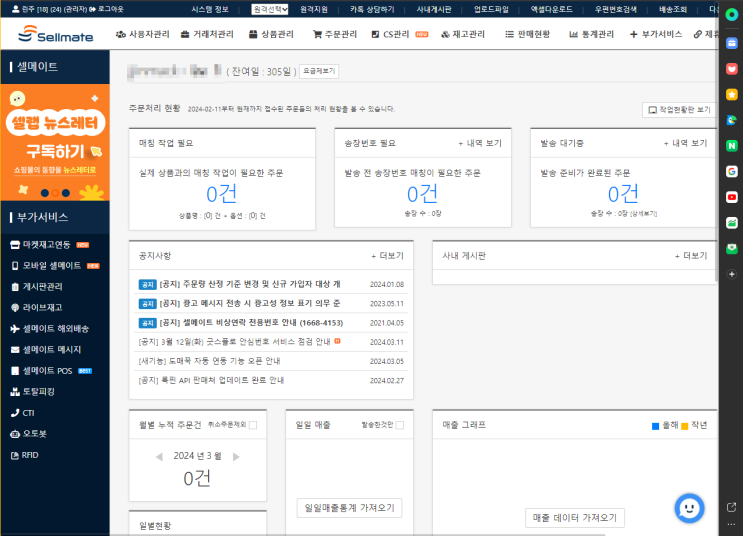Open notice 광고 메시지 전송 시 광고성 정보

(250, 303)
